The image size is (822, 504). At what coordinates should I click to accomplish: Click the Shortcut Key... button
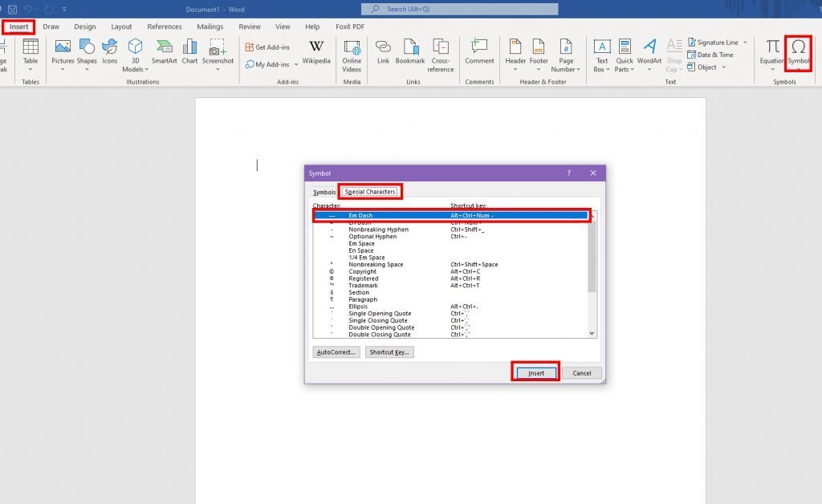(x=389, y=352)
